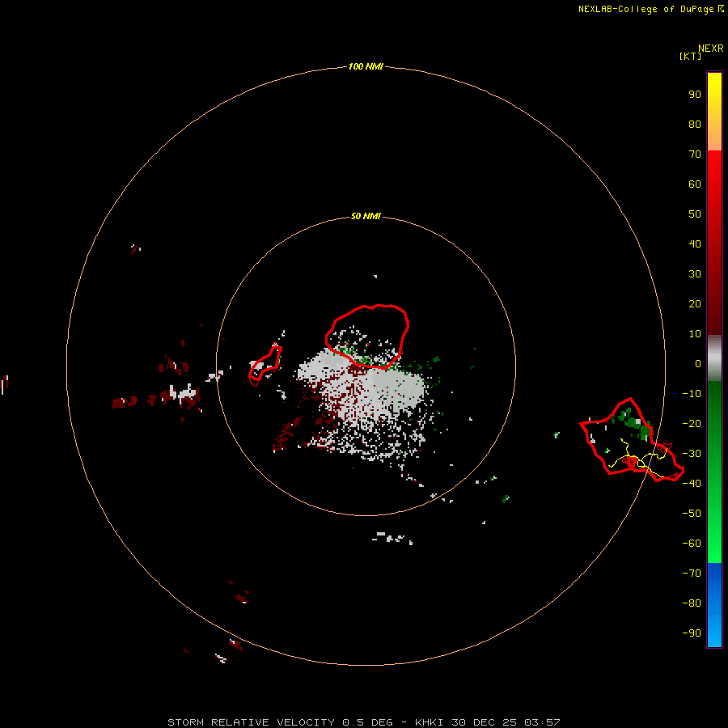Click the Storm Relative Velocity product caption

coord(364,722)
